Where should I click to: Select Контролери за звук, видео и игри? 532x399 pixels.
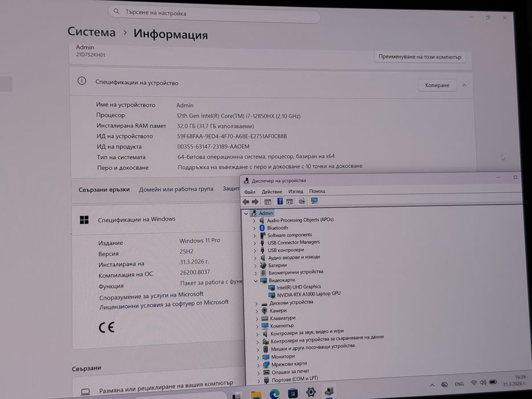307,332
